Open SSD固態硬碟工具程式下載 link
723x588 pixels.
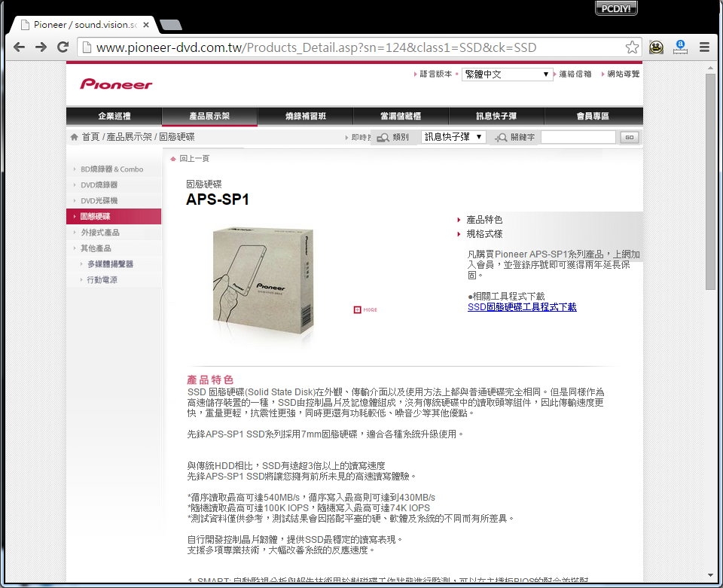(x=522, y=307)
